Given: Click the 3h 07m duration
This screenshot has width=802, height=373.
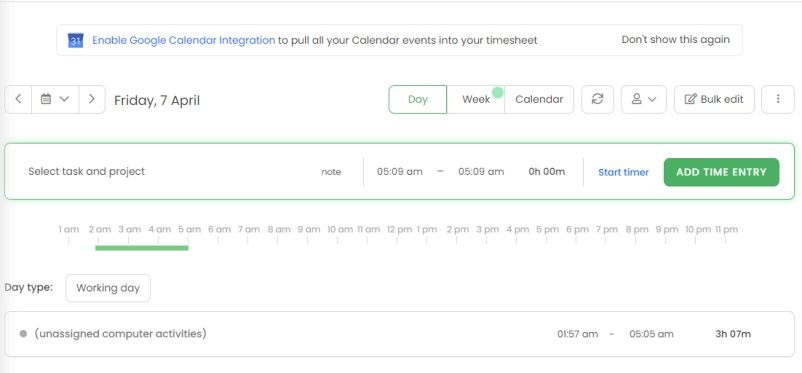Looking at the screenshot, I should (733, 334).
